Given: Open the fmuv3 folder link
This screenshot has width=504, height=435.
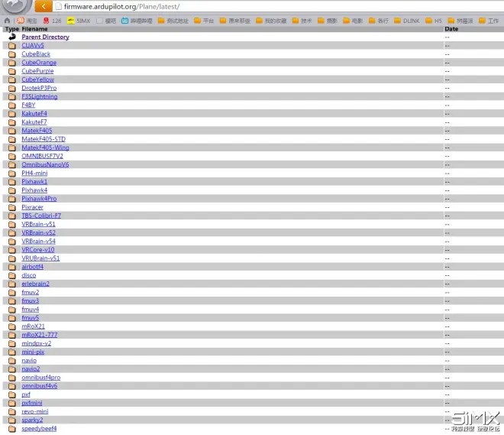Looking at the screenshot, I should click(31, 301).
